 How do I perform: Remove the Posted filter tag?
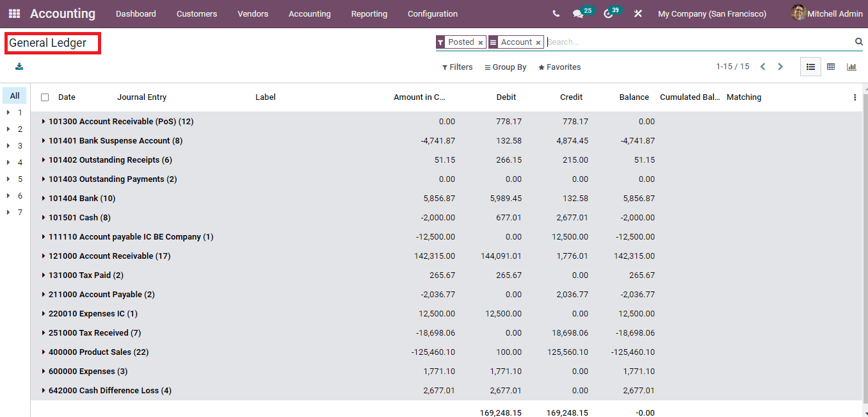point(480,42)
